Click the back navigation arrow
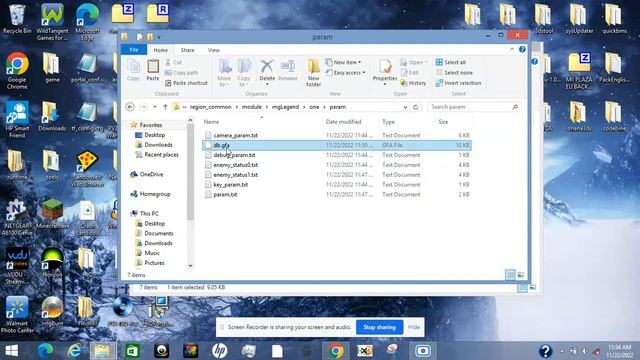 pyautogui.click(x=130, y=107)
